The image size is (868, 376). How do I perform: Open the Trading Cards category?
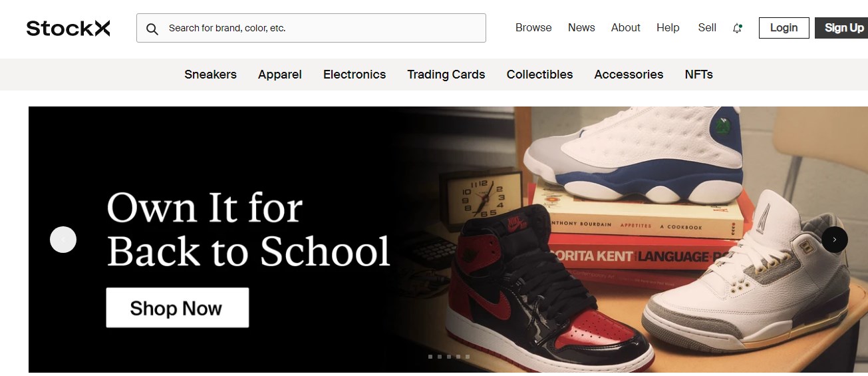[x=446, y=75]
